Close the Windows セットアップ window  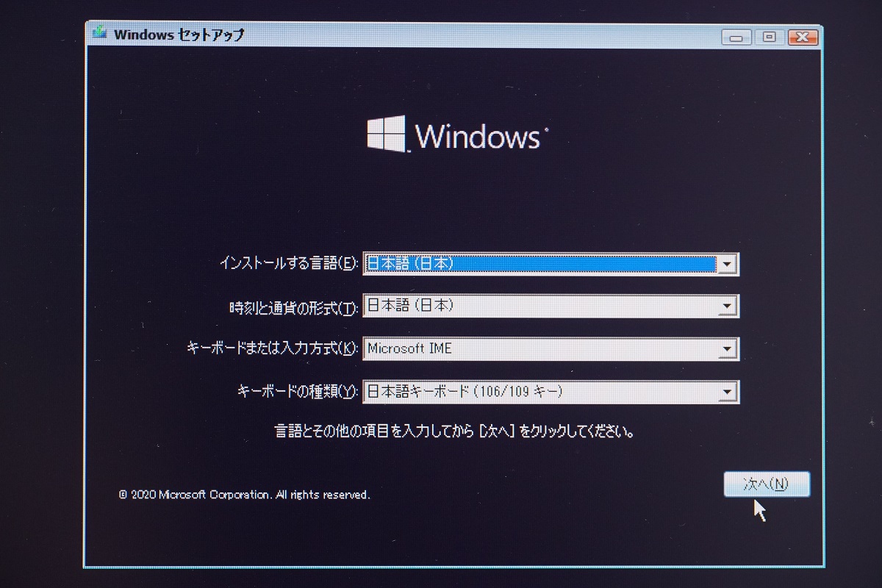(803, 37)
